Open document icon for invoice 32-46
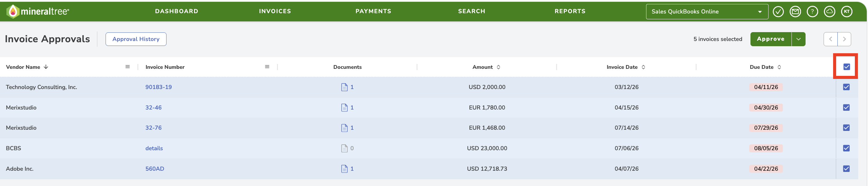Image resolution: width=868 pixels, height=186 pixels. pos(344,107)
